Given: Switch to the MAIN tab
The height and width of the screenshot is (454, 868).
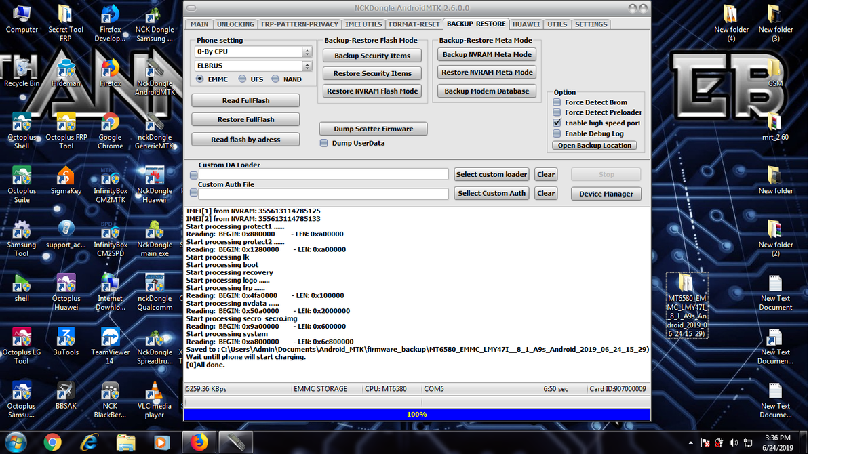Looking at the screenshot, I should pos(199,24).
